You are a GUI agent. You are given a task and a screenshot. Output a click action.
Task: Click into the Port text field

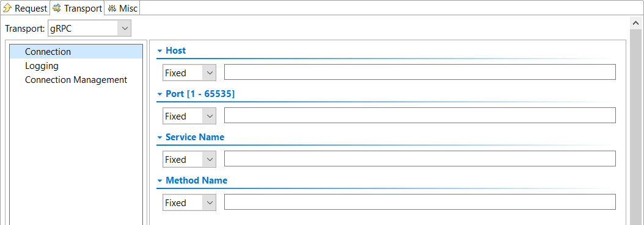(x=420, y=115)
